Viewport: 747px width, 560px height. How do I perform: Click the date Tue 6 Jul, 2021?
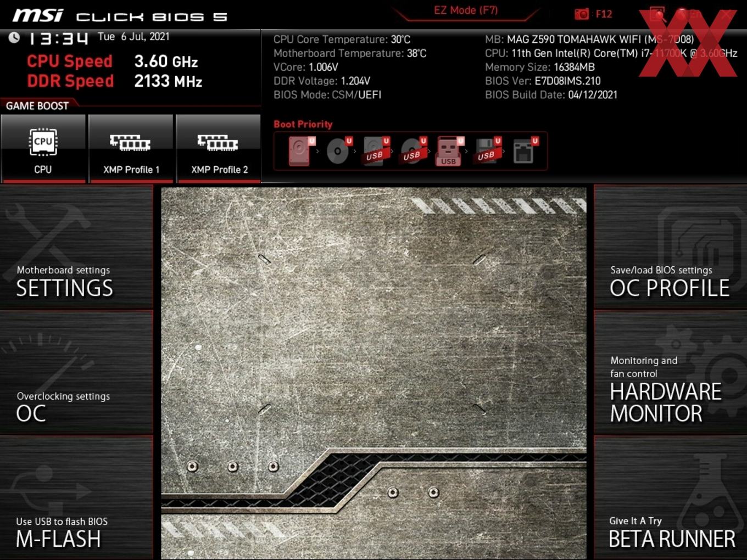click(133, 37)
